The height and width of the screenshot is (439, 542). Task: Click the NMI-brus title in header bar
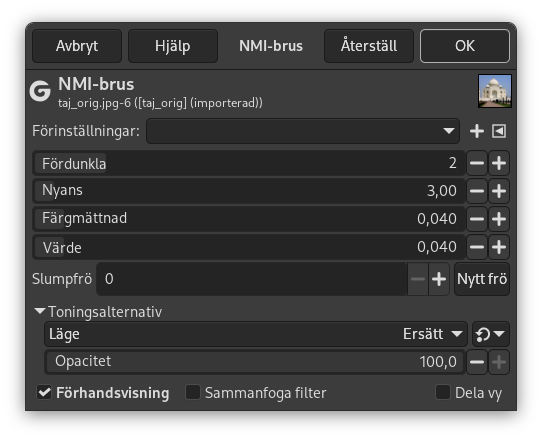[x=271, y=46]
